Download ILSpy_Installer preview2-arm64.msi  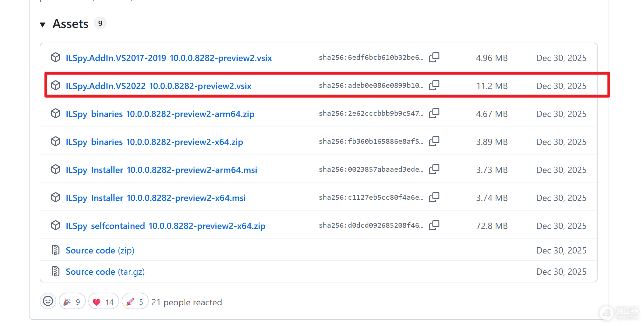[x=161, y=170]
